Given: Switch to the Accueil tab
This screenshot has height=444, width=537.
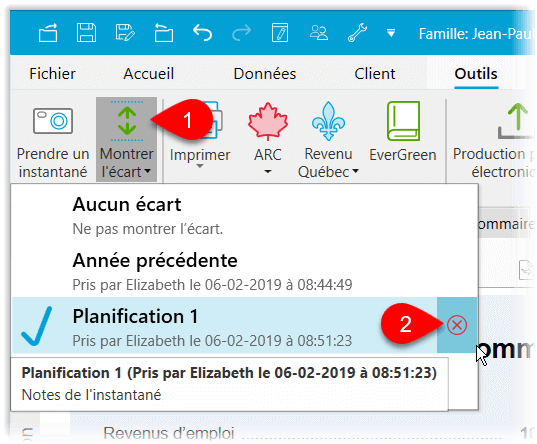Looking at the screenshot, I should [149, 74].
